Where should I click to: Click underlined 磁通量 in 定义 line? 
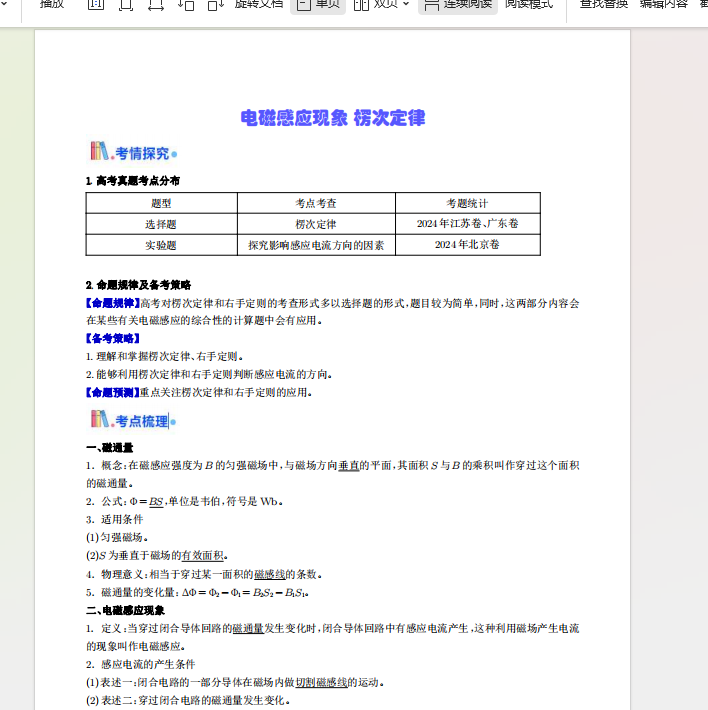point(248,628)
